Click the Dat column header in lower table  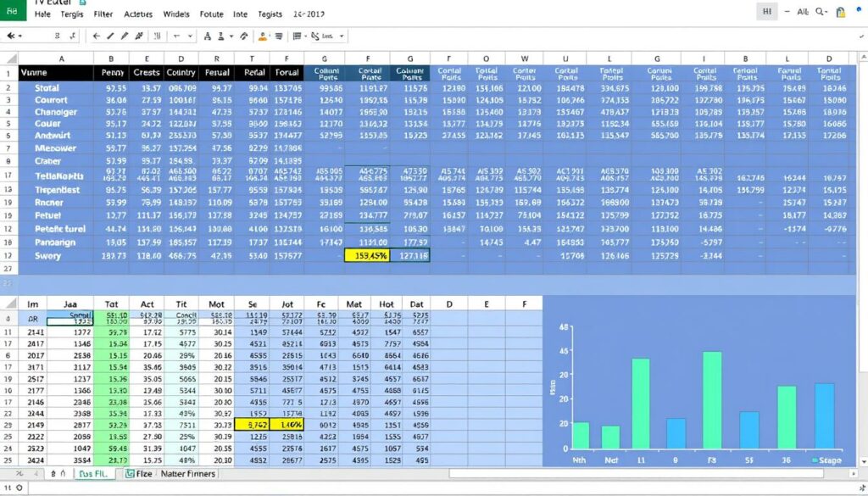pyautogui.click(x=416, y=304)
